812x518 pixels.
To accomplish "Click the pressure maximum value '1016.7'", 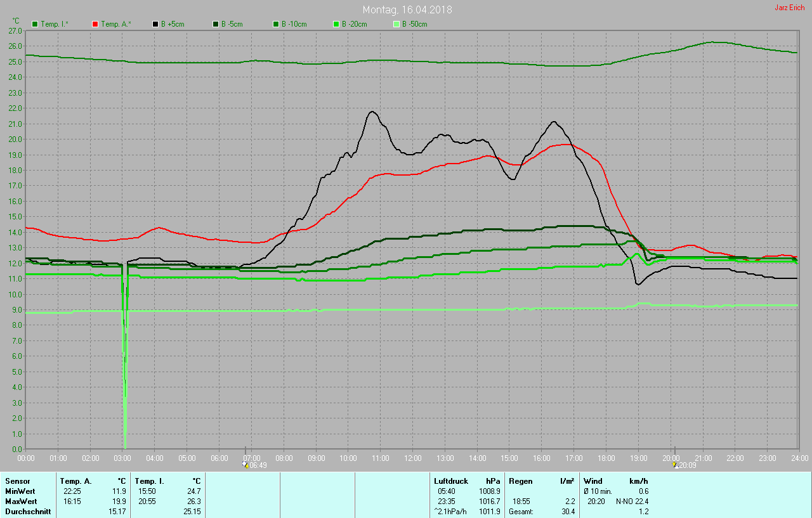I will tap(490, 502).
